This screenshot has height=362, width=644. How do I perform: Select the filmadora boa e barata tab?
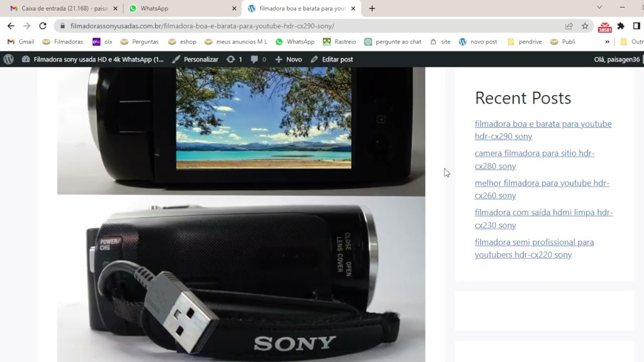[x=301, y=9]
